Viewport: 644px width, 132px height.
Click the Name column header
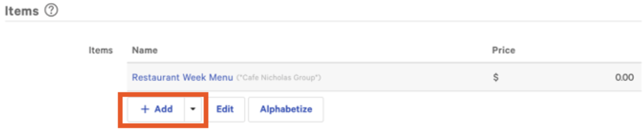click(x=144, y=50)
